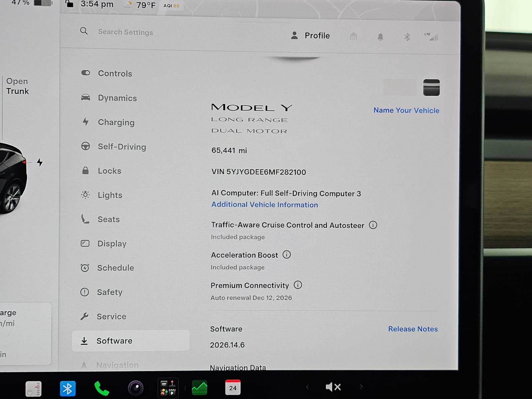Screen dimensions: 532x399
Task: Tap the dark vehicle color swatch
Action: click(x=431, y=87)
